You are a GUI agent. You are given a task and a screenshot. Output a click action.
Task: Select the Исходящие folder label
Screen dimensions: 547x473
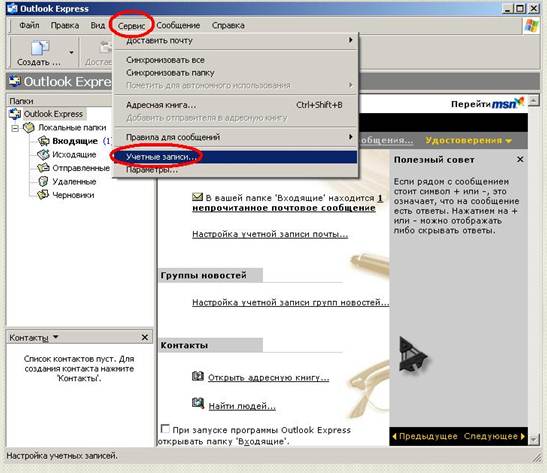74,155
